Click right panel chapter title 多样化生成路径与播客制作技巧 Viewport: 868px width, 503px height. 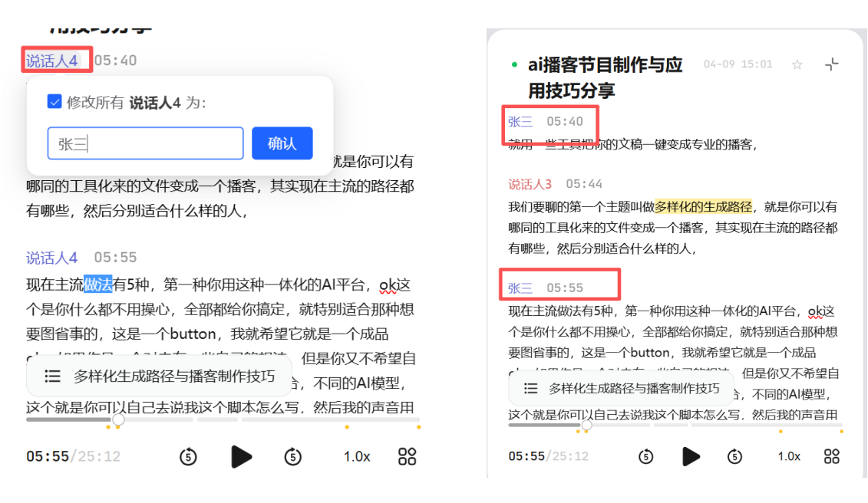[634, 389]
